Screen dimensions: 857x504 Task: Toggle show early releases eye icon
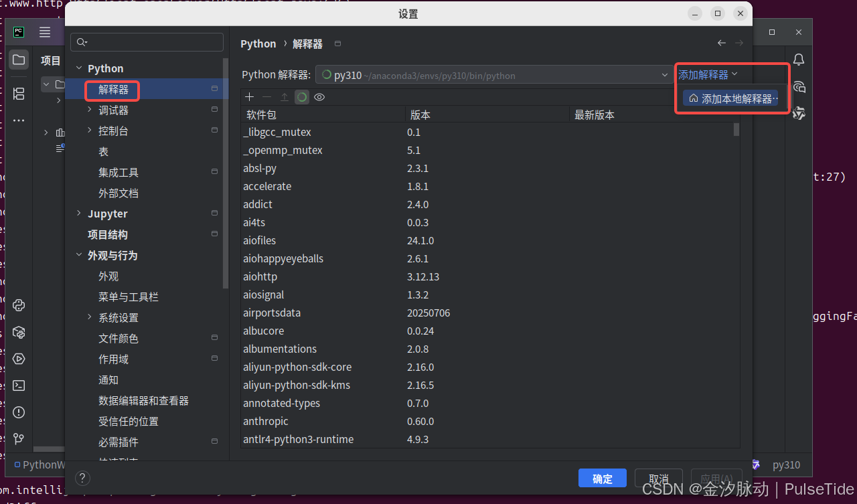[x=319, y=97]
